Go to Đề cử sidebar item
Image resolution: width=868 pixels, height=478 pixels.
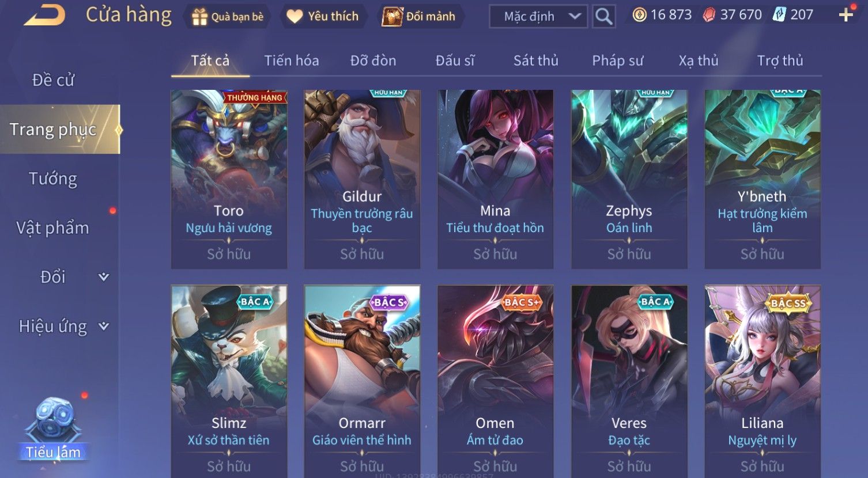coord(53,80)
